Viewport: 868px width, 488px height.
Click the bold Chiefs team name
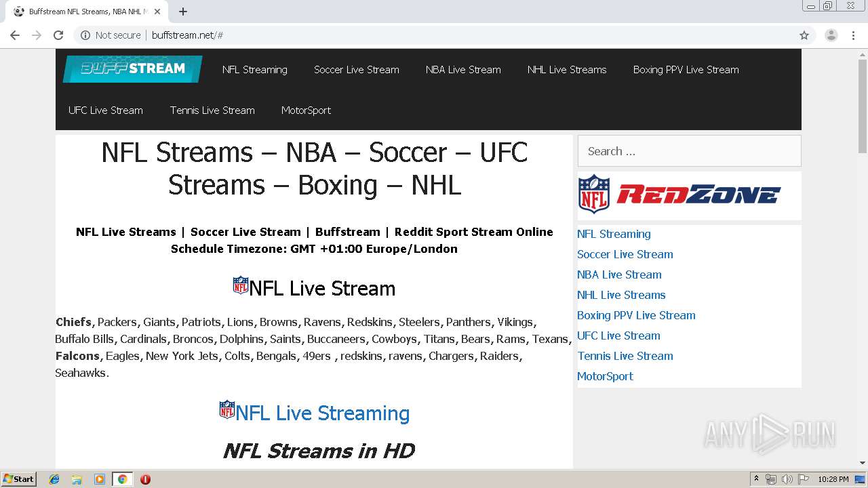[73, 322]
